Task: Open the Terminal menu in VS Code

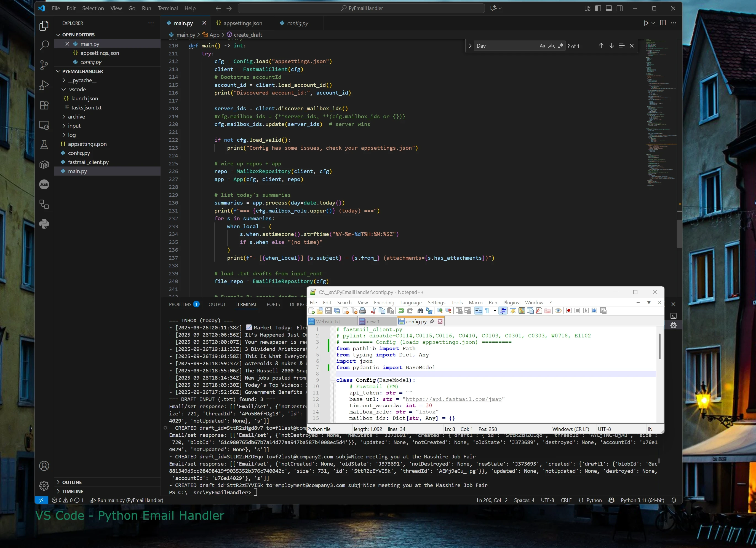Action: pos(168,8)
